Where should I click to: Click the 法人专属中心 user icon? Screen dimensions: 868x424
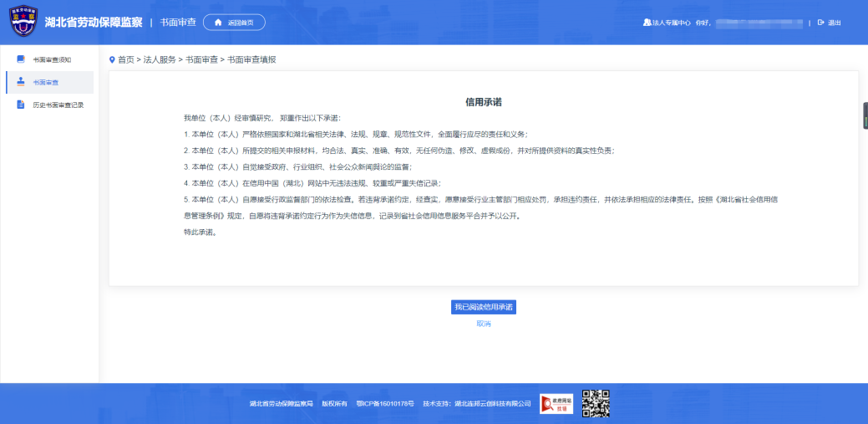pyautogui.click(x=647, y=23)
